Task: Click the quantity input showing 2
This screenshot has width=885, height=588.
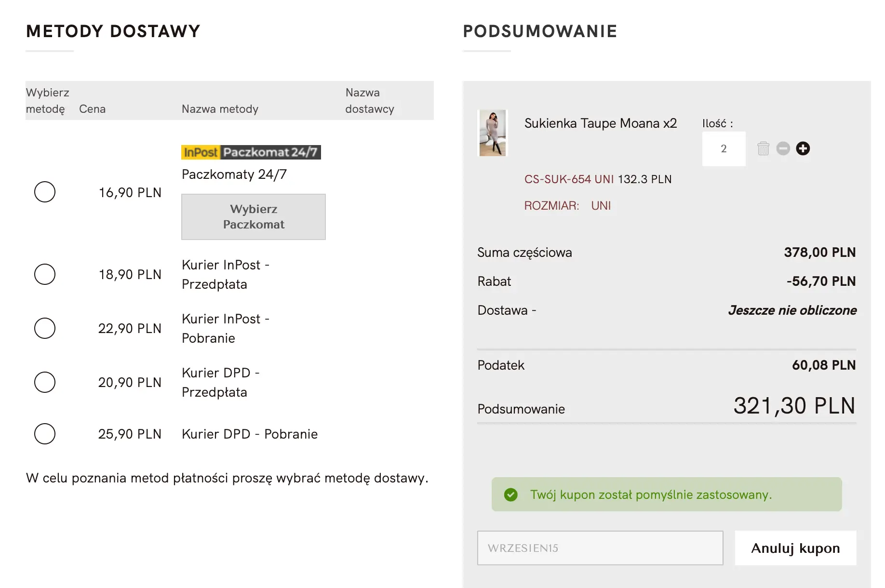Action: click(724, 149)
